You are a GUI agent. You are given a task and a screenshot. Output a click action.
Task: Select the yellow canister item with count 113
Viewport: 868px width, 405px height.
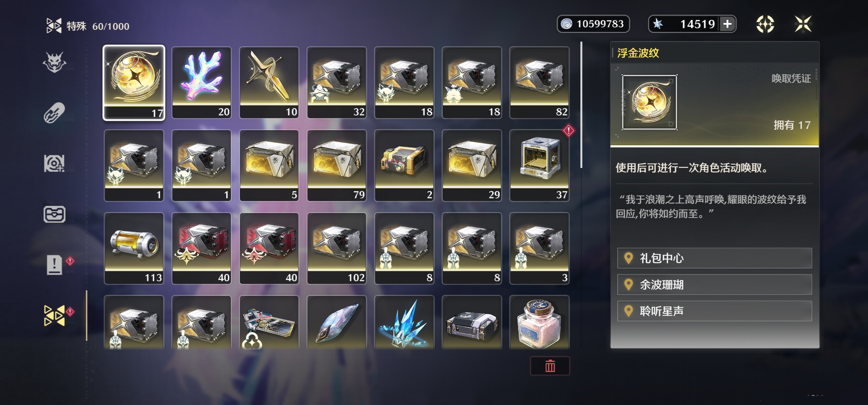134,248
